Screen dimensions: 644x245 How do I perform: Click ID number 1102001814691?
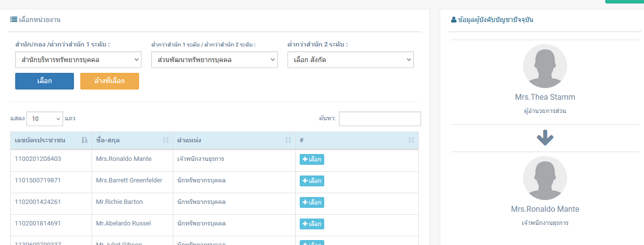pos(38,223)
